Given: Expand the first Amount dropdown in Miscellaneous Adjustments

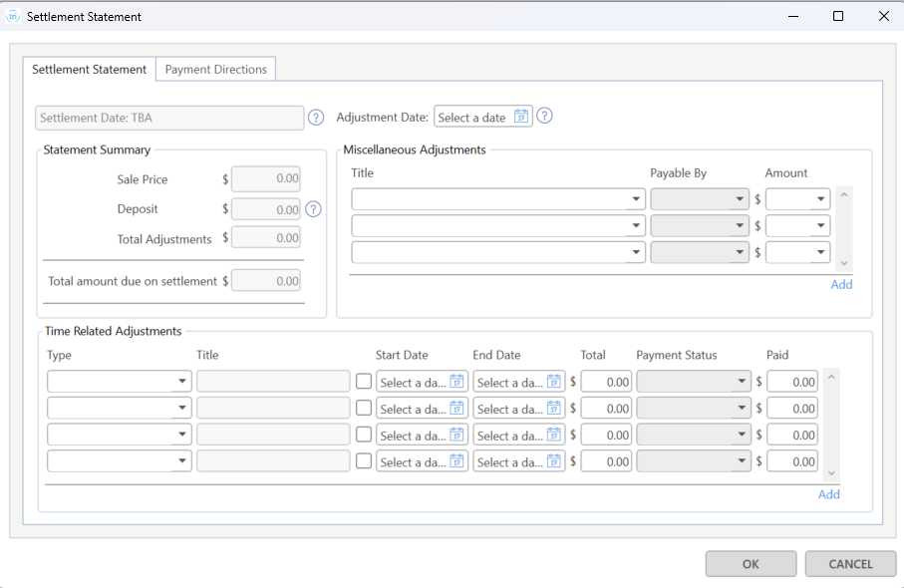Looking at the screenshot, I should click(x=821, y=199).
